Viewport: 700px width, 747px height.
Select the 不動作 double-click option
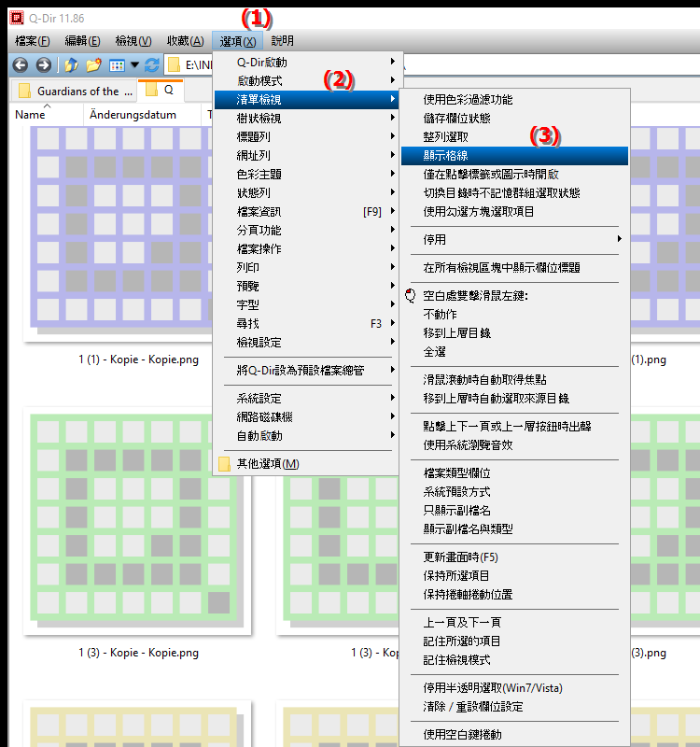(x=514, y=315)
